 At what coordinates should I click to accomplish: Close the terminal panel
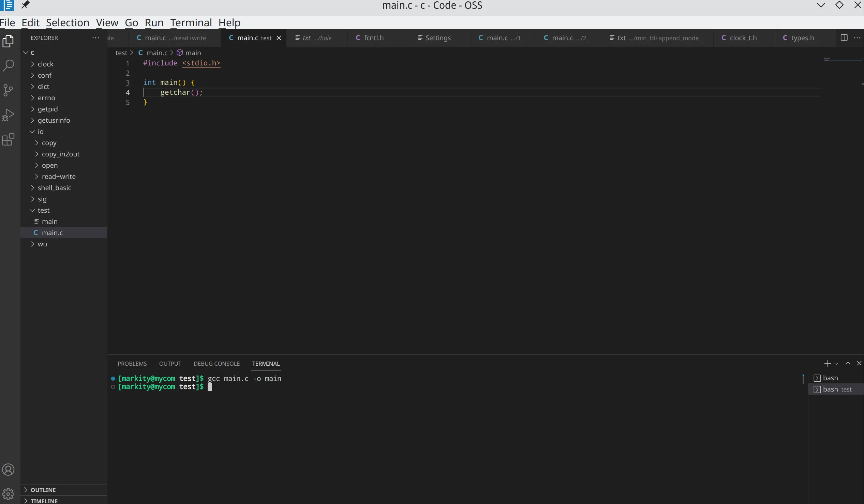[x=859, y=364]
